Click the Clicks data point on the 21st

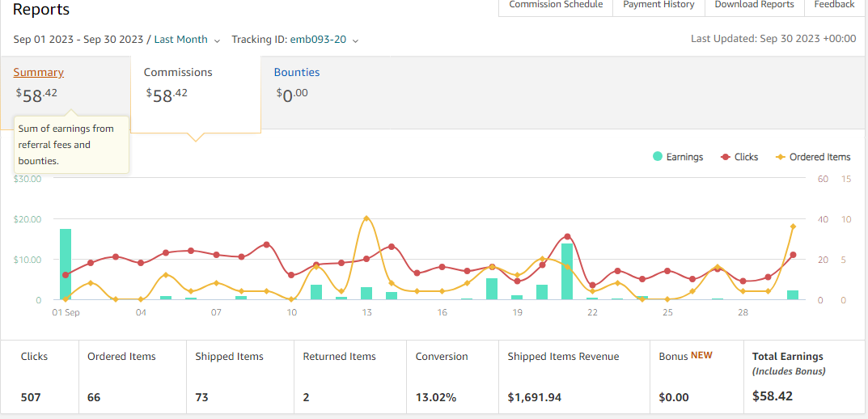click(x=567, y=237)
